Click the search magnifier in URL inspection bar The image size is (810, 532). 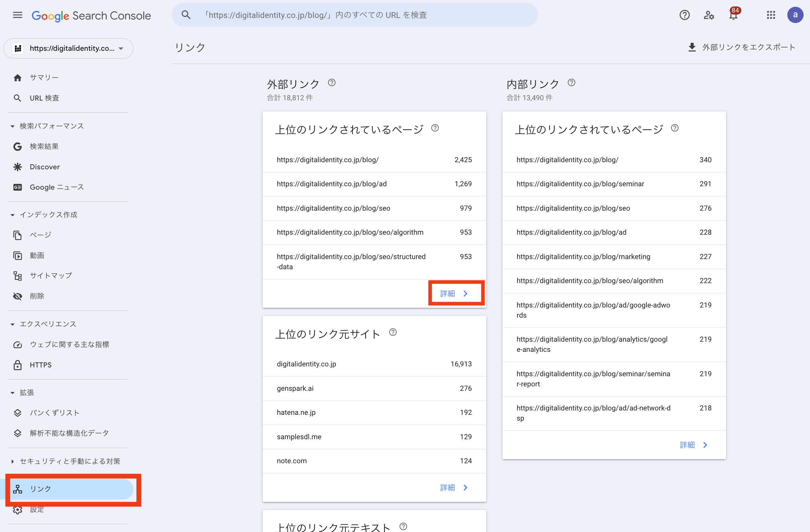pyautogui.click(x=186, y=15)
